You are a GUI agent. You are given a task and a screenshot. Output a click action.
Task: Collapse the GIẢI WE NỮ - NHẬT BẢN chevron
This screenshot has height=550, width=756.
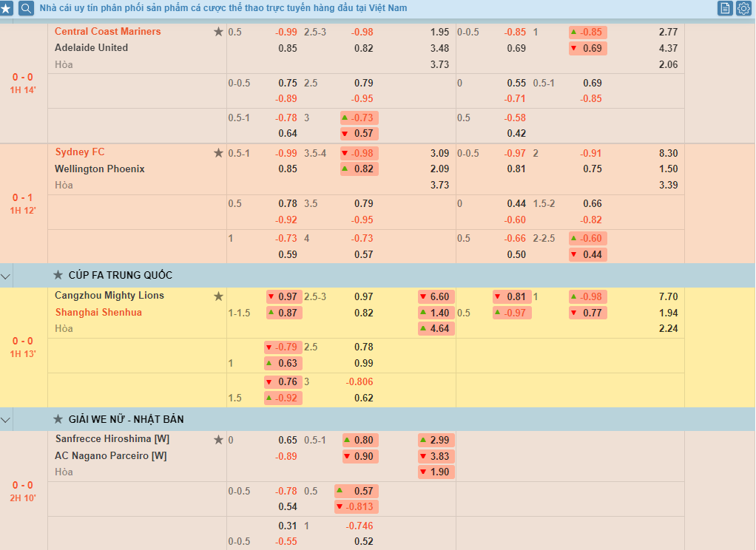pos(6,420)
